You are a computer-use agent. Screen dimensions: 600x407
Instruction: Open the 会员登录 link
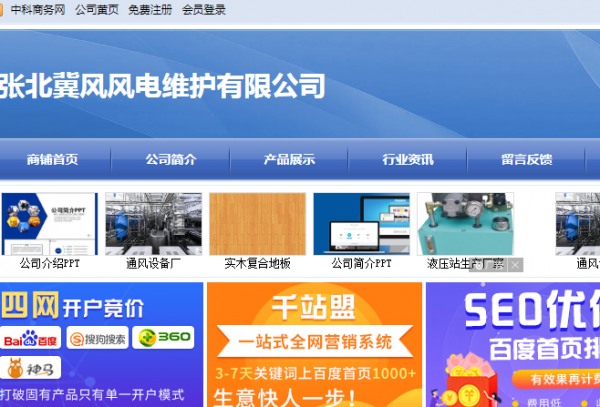(204, 10)
